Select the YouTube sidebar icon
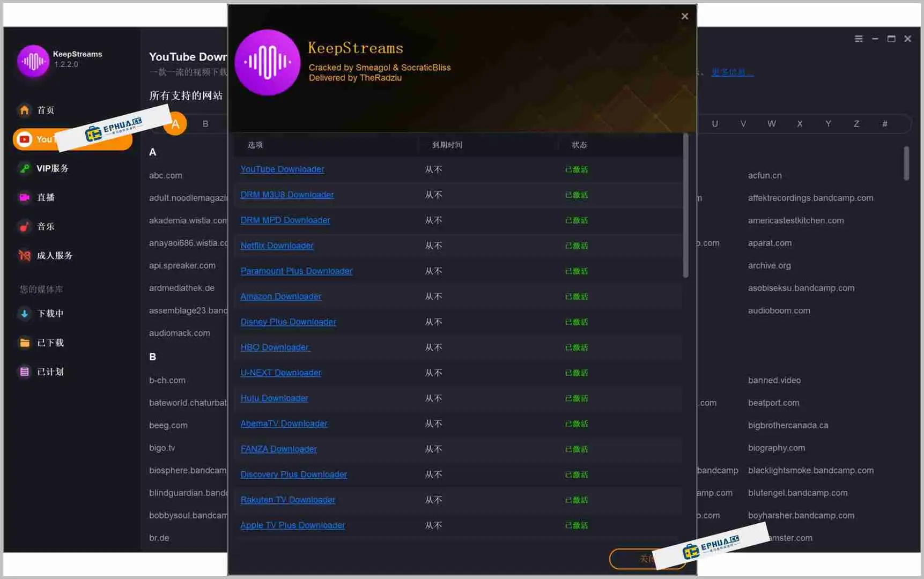Image resolution: width=924 pixels, height=579 pixels. coord(25,139)
